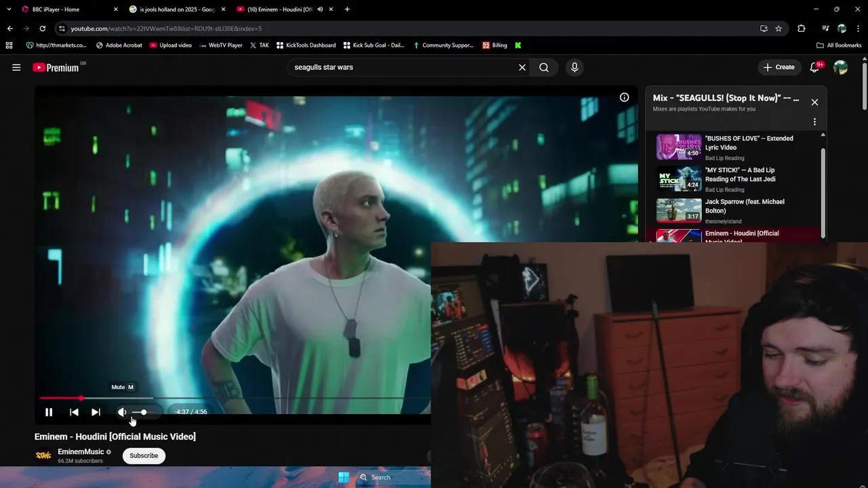Run search with the magnifying glass button

pyautogui.click(x=544, y=67)
